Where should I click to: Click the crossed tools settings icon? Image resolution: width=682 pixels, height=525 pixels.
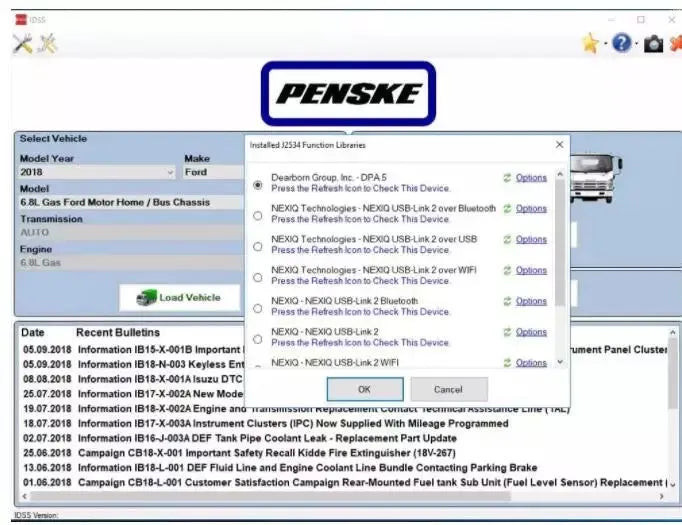[21, 44]
